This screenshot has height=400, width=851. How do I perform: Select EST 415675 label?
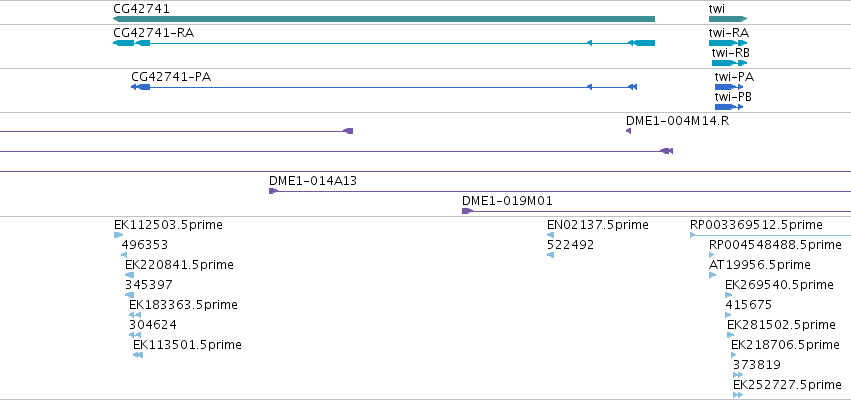(x=748, y=305)
